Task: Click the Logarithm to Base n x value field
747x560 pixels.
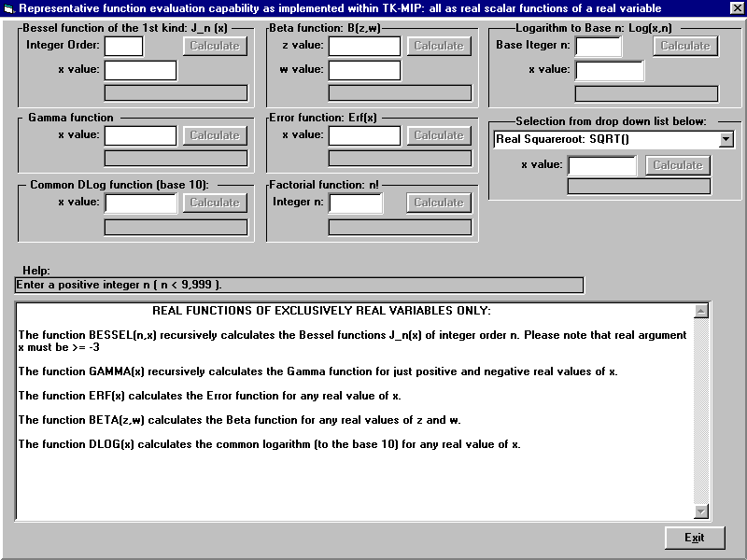Action: pos(610,71)
